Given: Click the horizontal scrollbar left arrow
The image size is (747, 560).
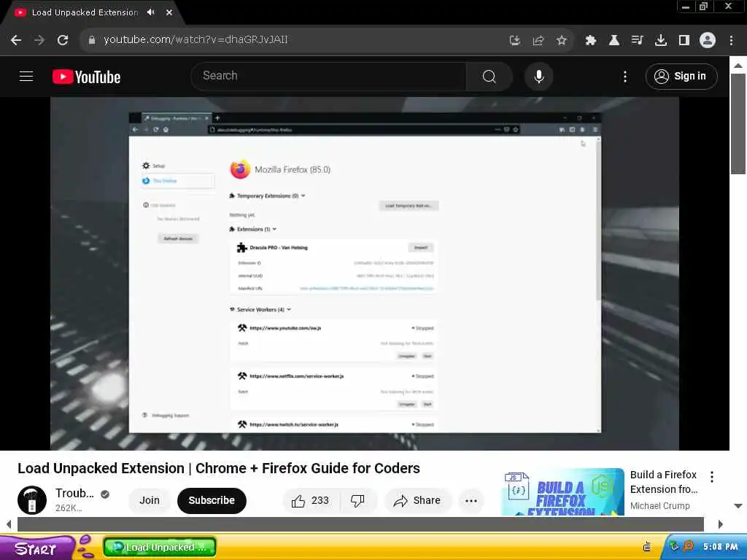Looking at the screenshot, I should pyautogui.click(x=9, y=524).
